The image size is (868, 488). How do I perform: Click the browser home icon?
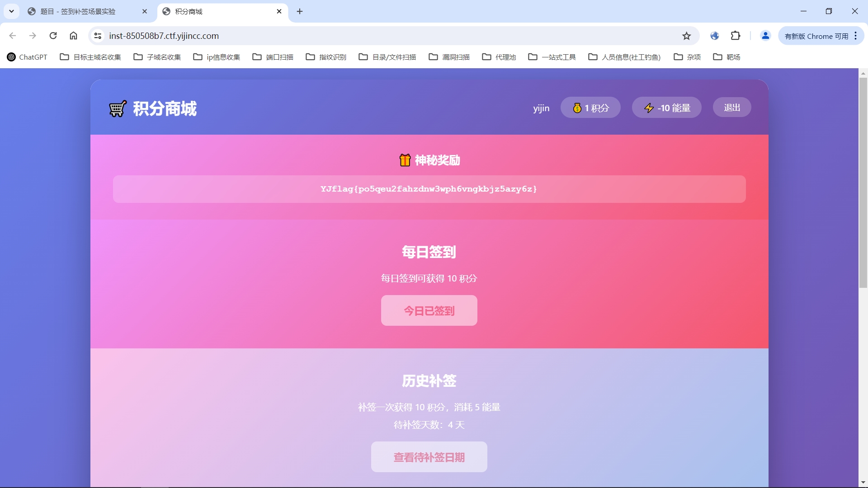tap(73, 36)
